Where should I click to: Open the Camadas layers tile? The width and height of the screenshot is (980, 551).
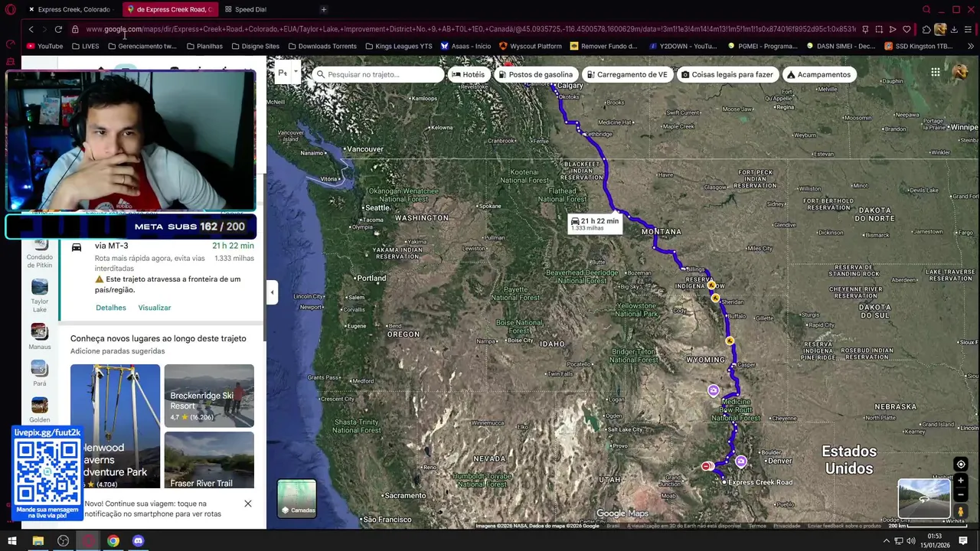pyautogui.click(x=297, y=499)
